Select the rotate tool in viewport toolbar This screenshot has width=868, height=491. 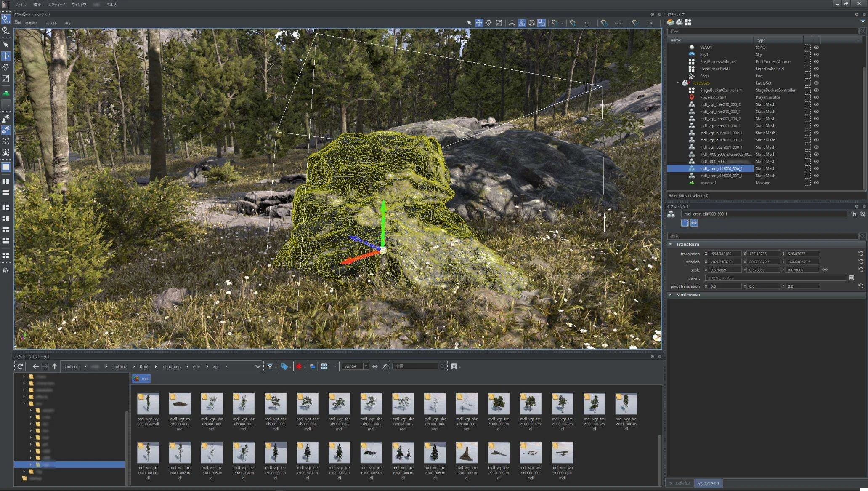click(x=488, y=23)
